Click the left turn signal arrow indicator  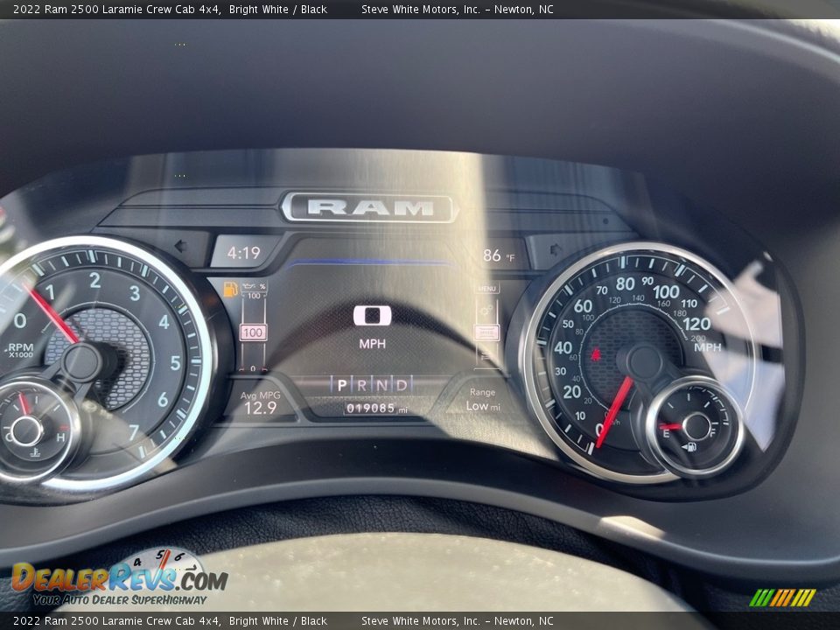[180, 247]
